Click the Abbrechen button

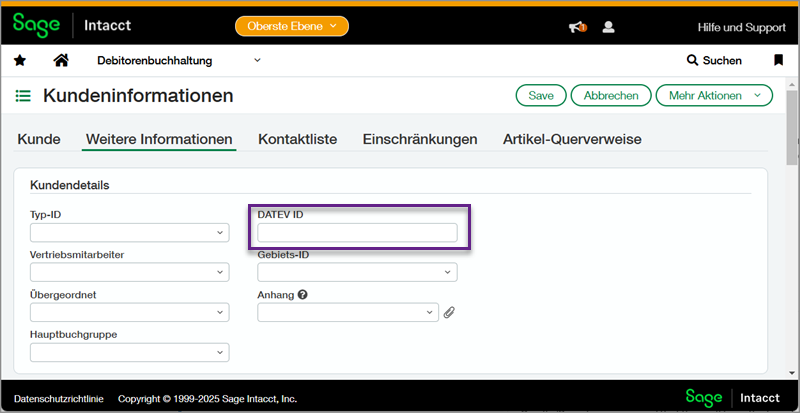coord(611,96)
